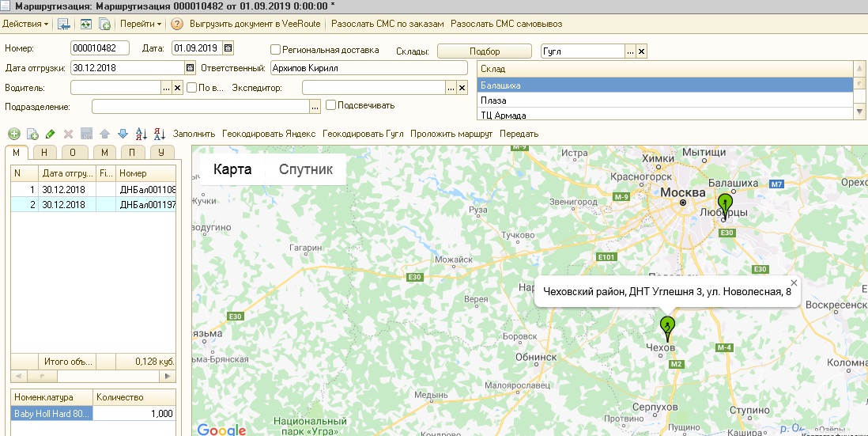Open the calendar picker for Дата отгрузки

[190, 68]
